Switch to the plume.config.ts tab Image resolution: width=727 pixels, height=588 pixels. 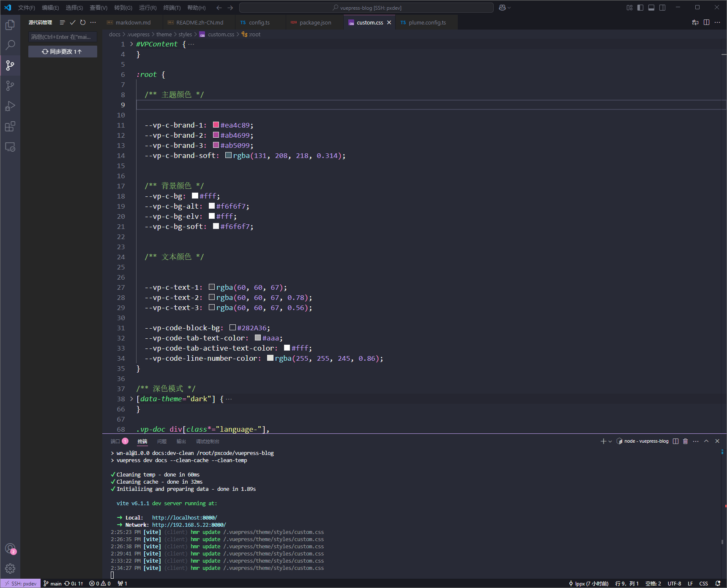(x=427, y=22)
